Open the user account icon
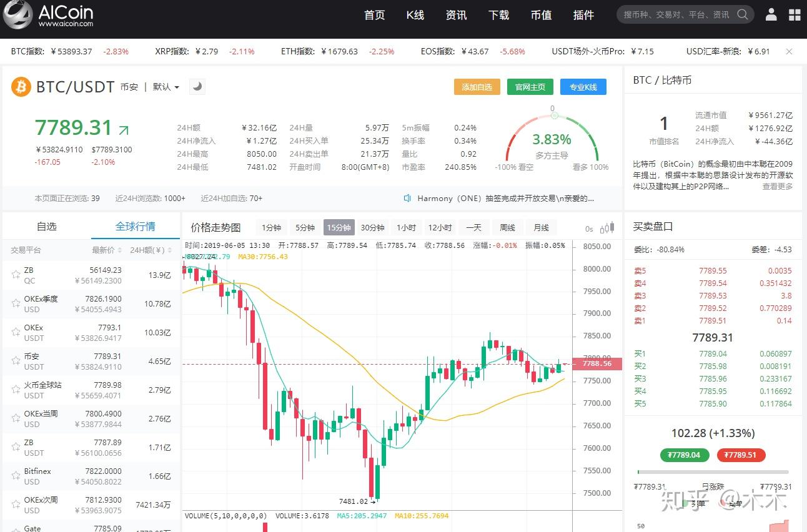This screenshot has width=807, height=532. (772, 14)
